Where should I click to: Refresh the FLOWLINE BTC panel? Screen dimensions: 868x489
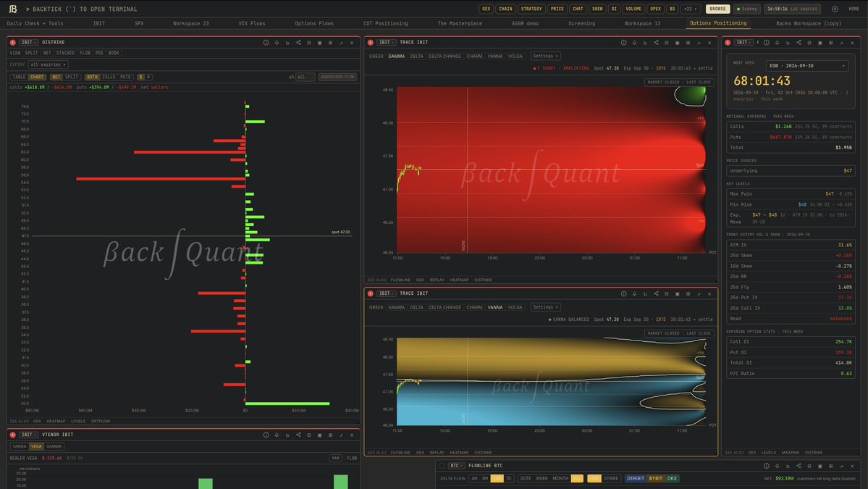tap(788, 466)
